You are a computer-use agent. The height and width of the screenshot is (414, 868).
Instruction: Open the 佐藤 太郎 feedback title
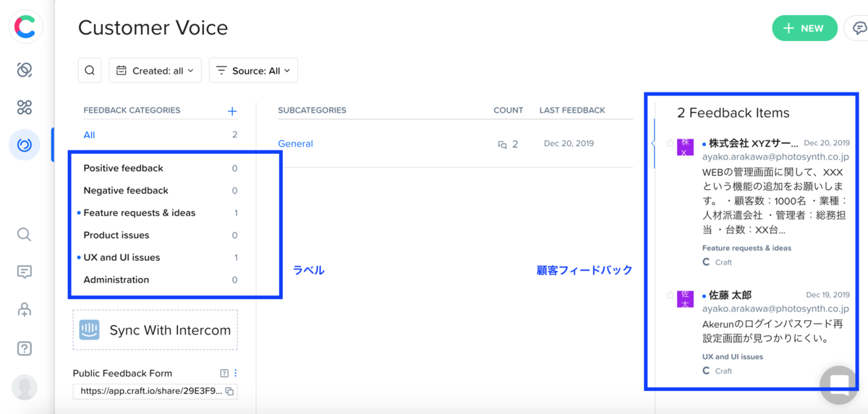730,295
